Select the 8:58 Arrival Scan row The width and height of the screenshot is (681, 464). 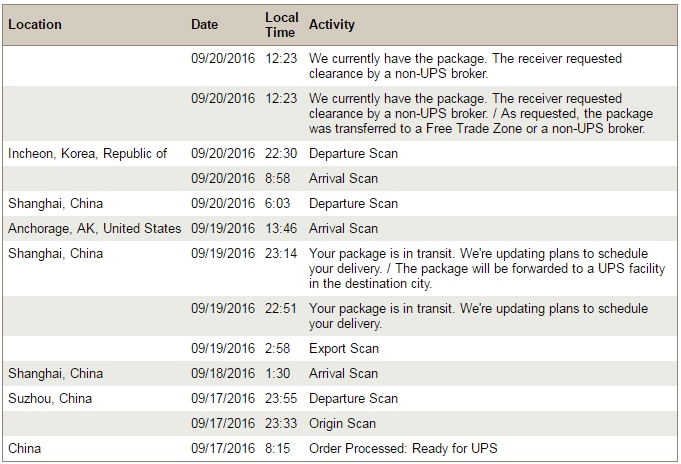[x=340, y=179]
